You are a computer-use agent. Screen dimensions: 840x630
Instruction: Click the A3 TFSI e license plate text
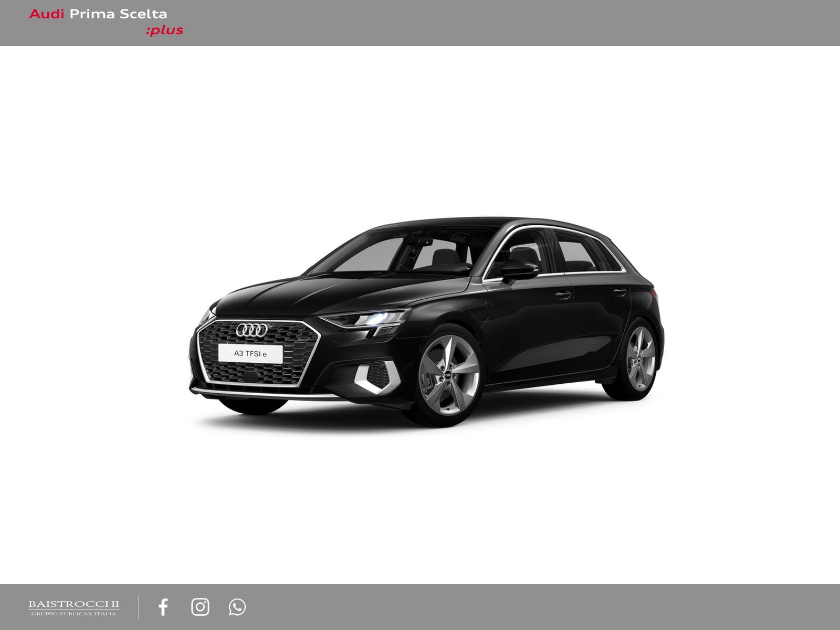pos(250,354)
